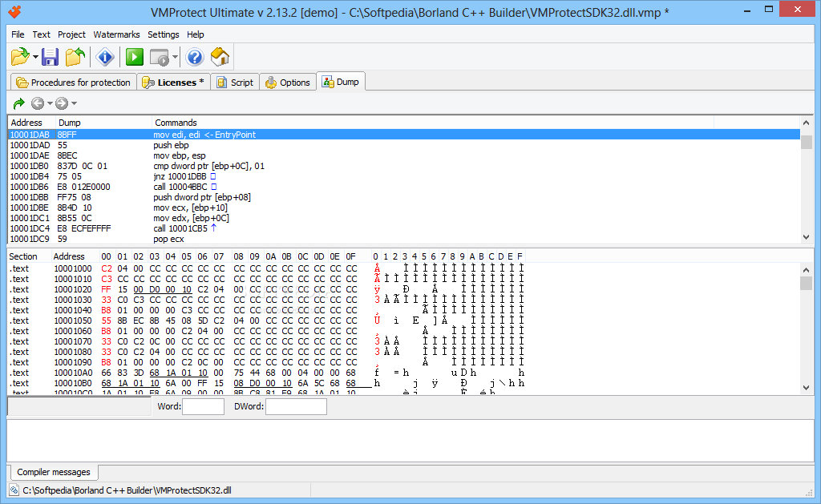
Task: Click the home page house icon
Action: pyautogui.click(x=220, y=57)
